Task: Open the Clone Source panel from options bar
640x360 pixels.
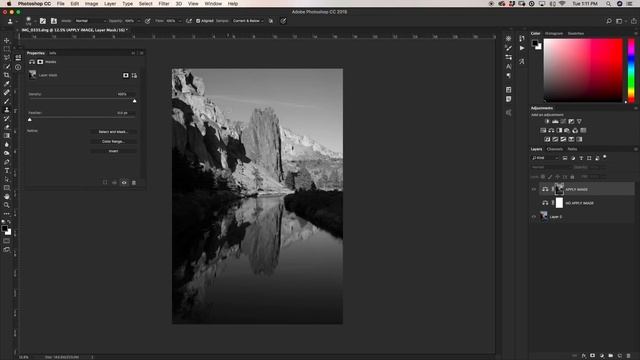Action: (x=53, y=21)
